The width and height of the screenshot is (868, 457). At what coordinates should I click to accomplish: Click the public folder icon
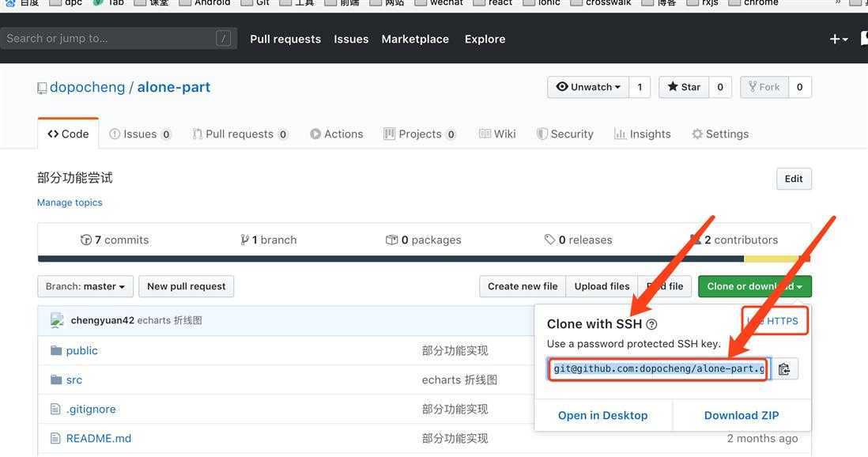[56, 350]
